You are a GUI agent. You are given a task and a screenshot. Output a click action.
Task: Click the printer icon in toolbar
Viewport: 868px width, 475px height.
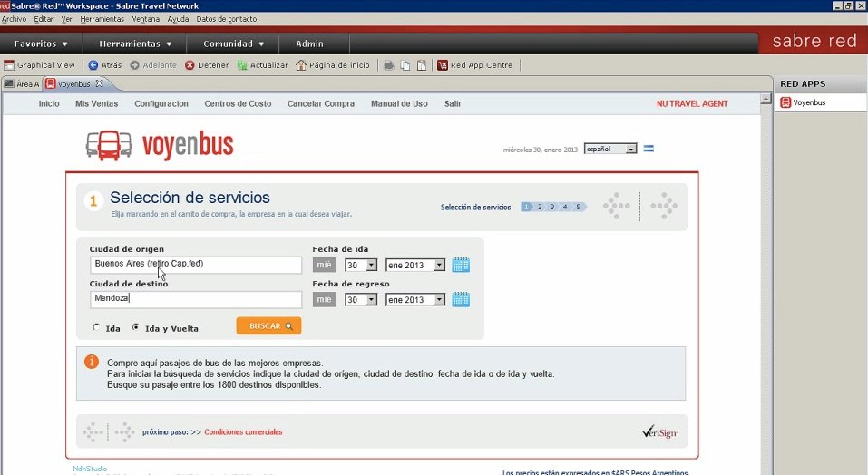[389, 65]
